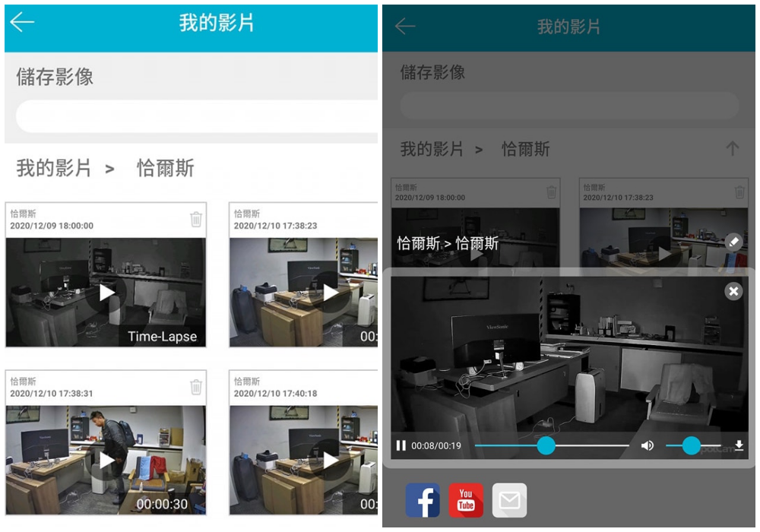
Task: Tap the up arrow beside breadcrumb in right screen
Action: pos(733,148)
